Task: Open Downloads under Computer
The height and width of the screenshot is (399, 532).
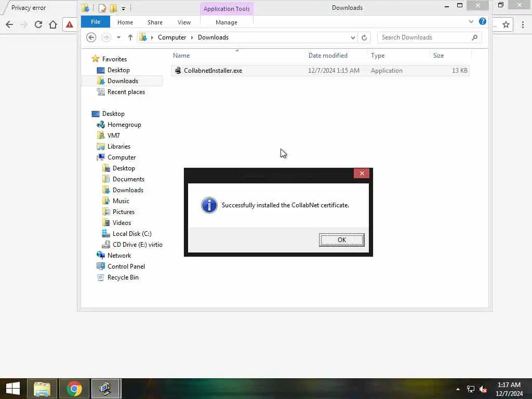Action: (x=128, y=190)
